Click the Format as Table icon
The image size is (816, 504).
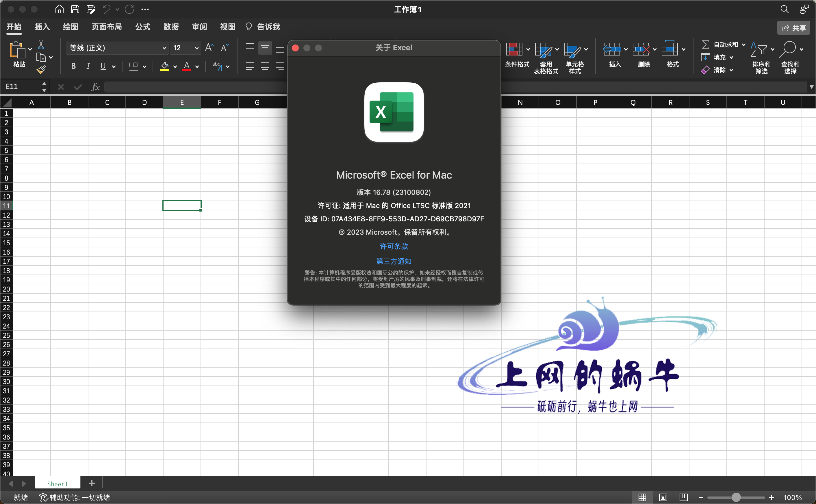tap(543, 50)
